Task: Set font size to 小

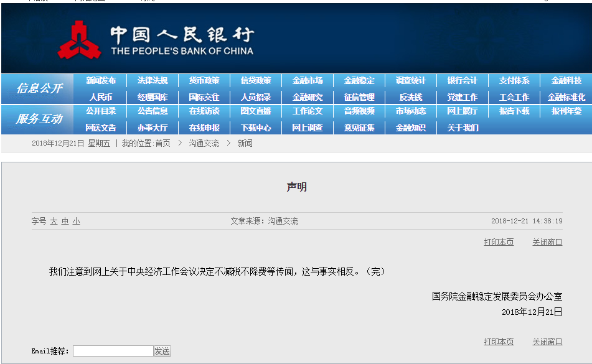Action: click(x=76, y=222)
